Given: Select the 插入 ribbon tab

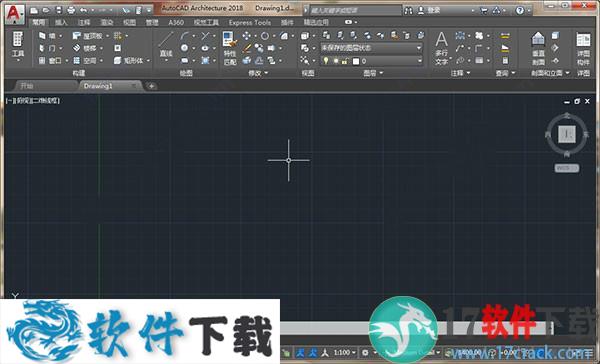Looking at the screenshot, I should (61, 23).
